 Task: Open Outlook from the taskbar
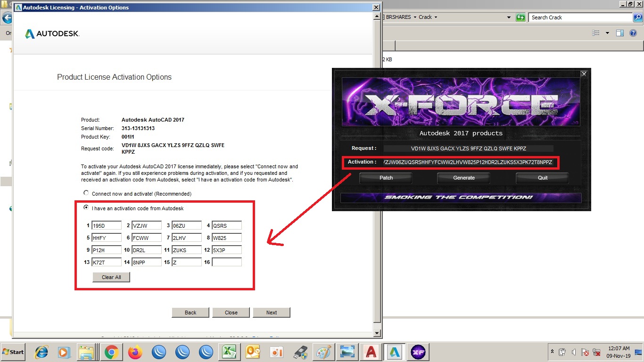coord(253,352)
